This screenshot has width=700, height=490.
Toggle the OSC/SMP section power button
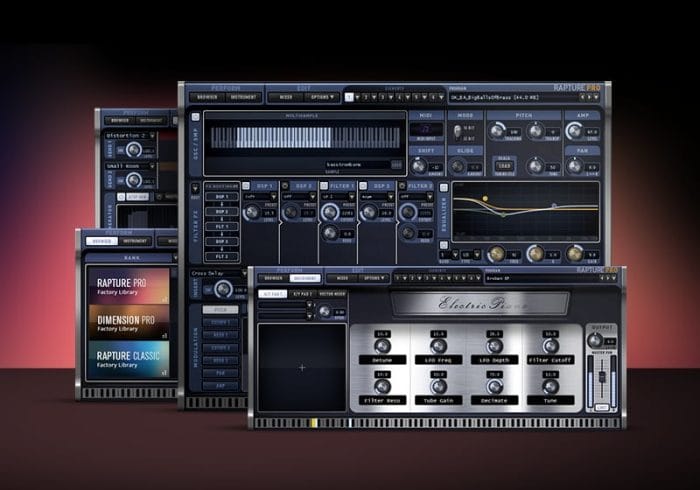(x=195, y=117)
